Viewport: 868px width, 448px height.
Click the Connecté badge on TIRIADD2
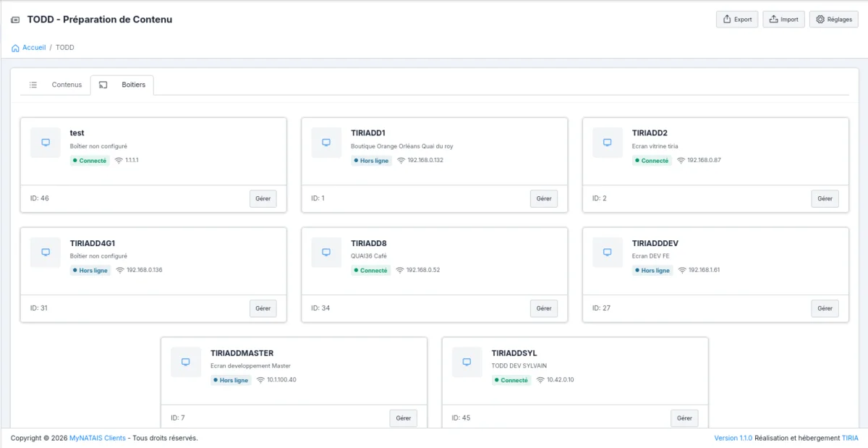pyautogui.click(x=652, y=161)
